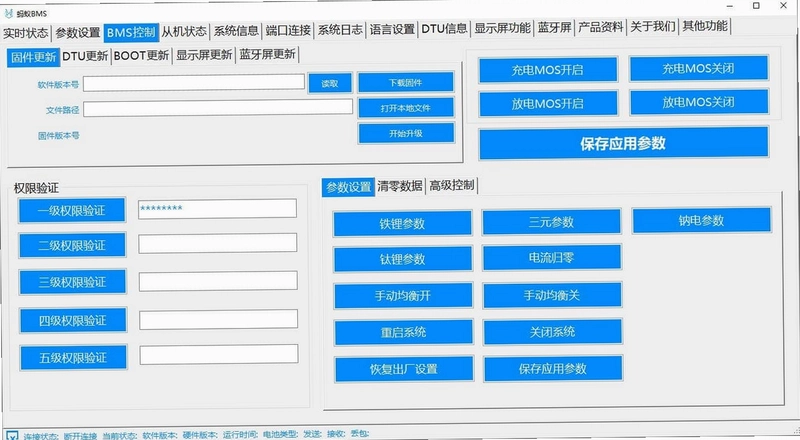Viewport: 800px width, 440px height.
Task: Focus the 四级权限 input field
Action: (219, 320)
